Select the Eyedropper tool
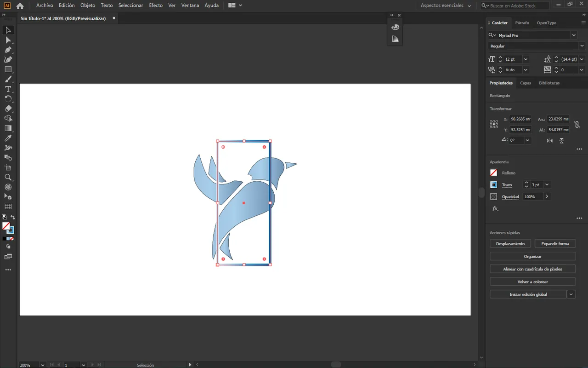 click(x=8, y=138)
